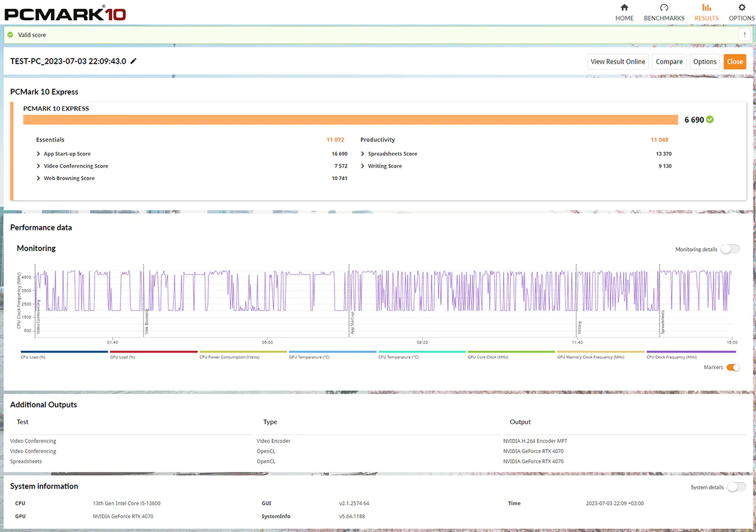Click the Writing marker in the chart

coord(580,327)
